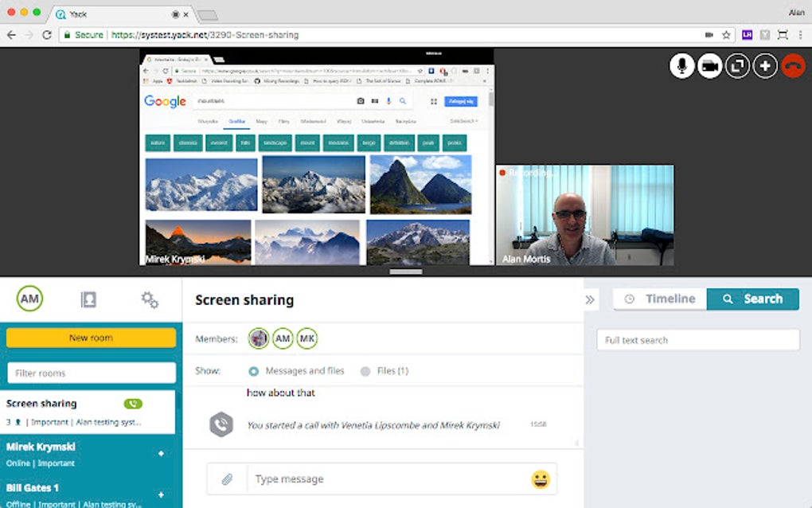This screenshot has width=812, height=508.
Task: Hang up the call with the red phone icon
Action: [793, 65]
